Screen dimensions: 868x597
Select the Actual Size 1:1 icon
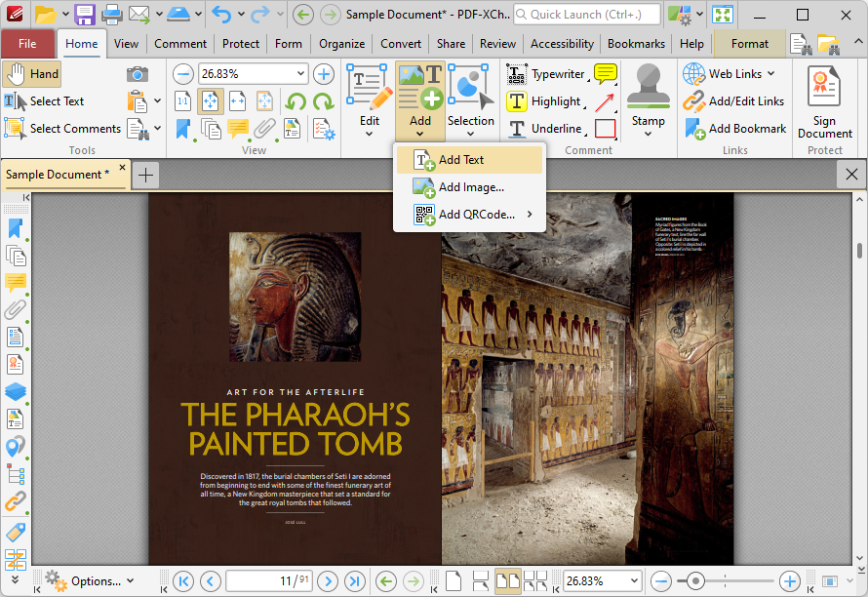[182, 101]
